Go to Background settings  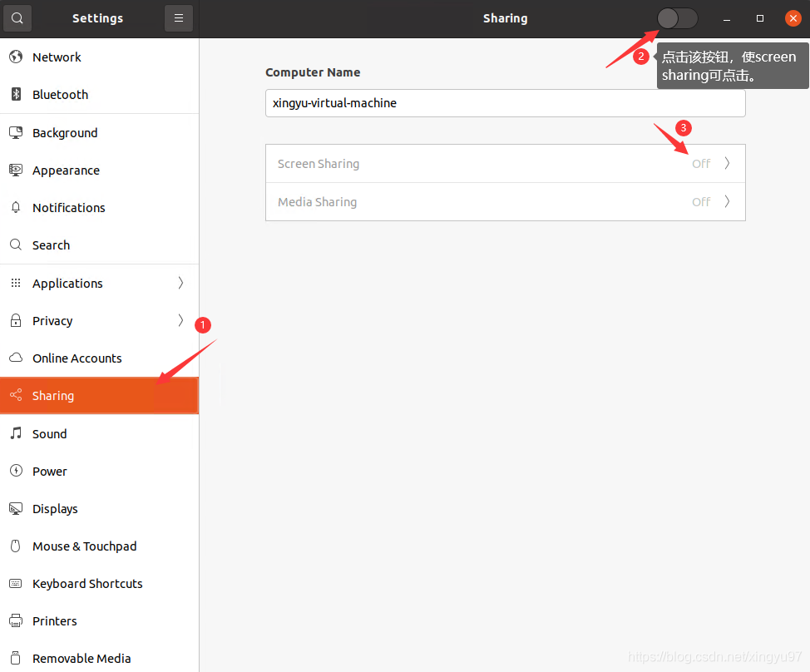click(99, 133)
